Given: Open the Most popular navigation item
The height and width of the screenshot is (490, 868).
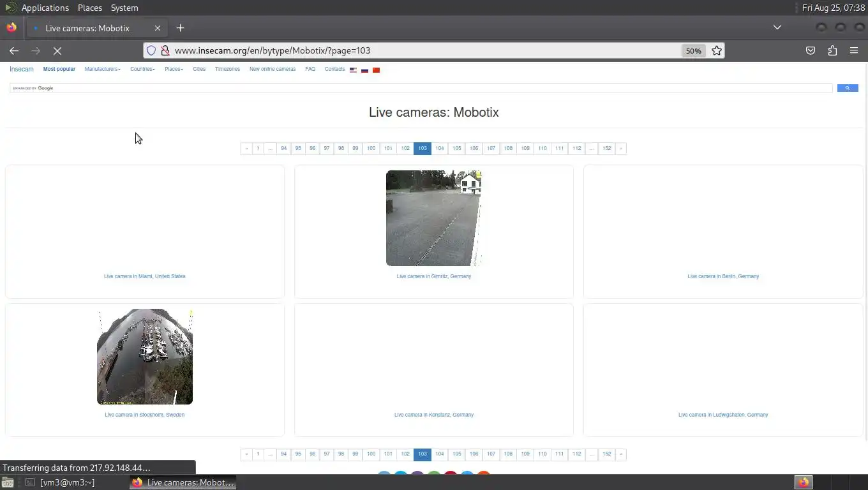Looking at the screenshot, I should pos(59,69).
